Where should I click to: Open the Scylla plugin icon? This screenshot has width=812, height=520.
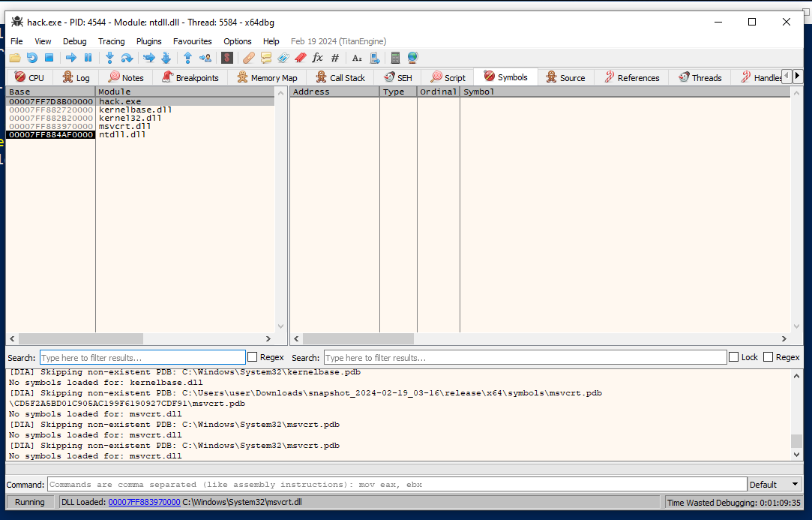pos(227,58)
